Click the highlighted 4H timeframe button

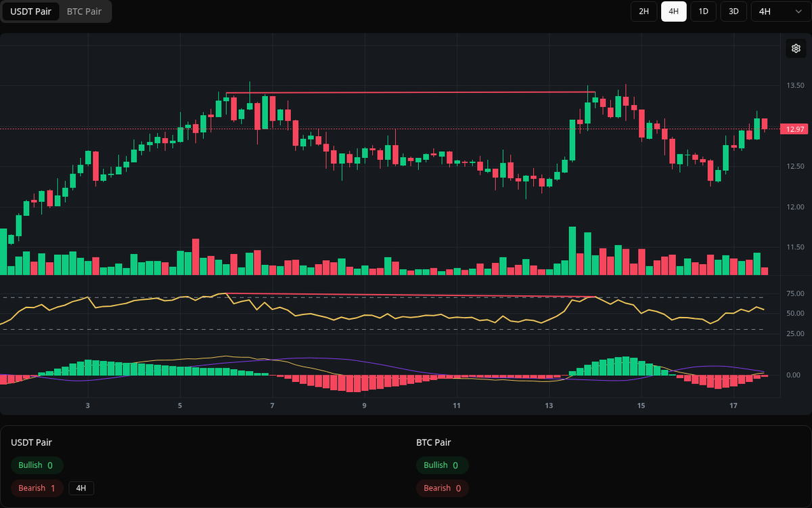click(673, 12)
